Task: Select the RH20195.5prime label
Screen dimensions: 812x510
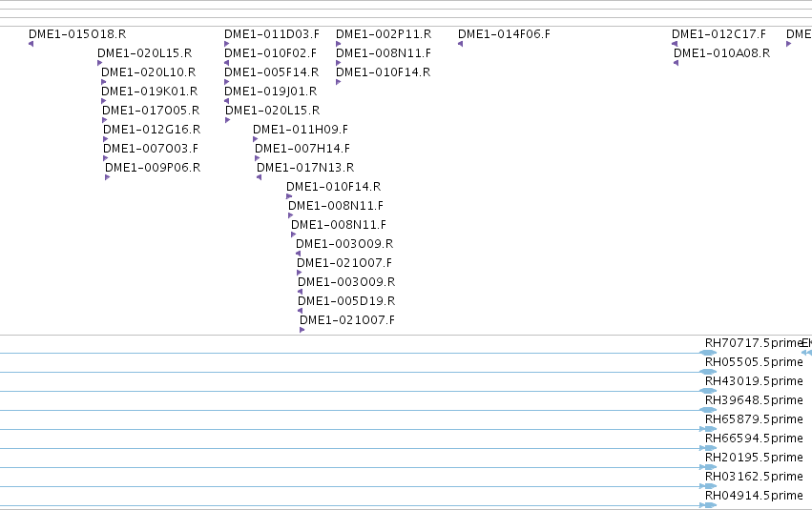Action: click(754, 459)
